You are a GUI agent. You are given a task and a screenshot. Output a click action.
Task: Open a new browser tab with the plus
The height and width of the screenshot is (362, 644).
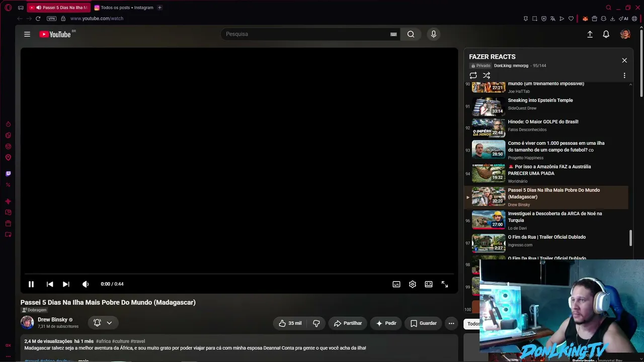point(159,8)
